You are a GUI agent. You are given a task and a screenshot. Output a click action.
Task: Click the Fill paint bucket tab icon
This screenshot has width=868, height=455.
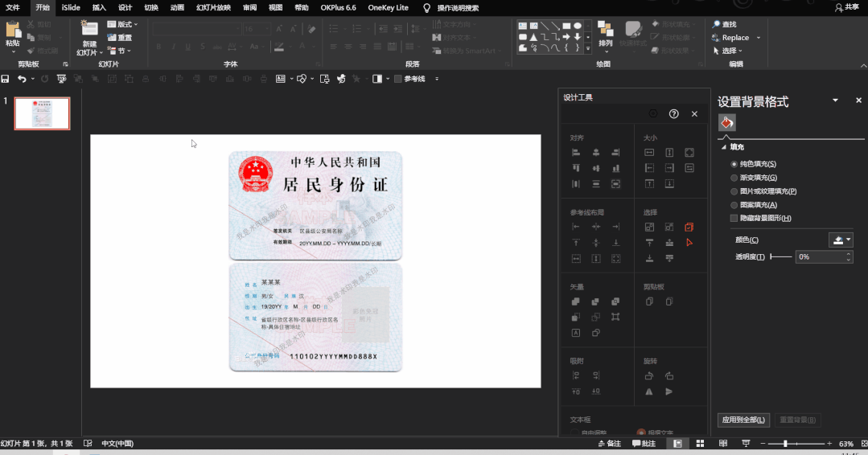[x=727, y=123]
